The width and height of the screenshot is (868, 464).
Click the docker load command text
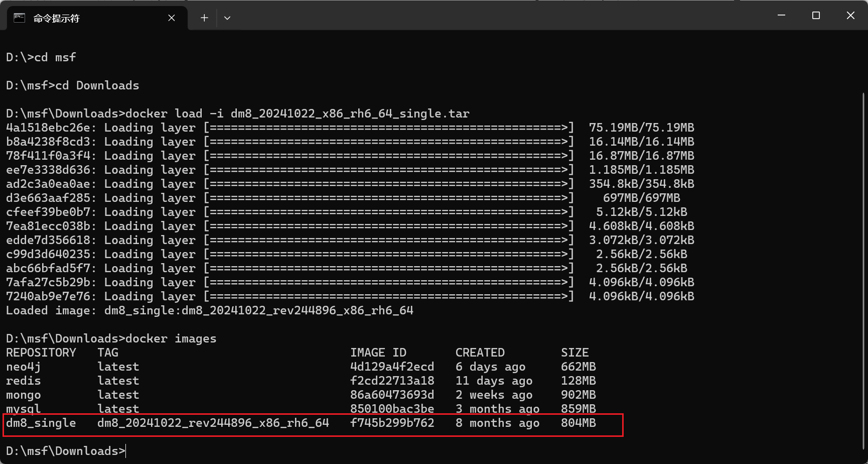pos(298,113)
